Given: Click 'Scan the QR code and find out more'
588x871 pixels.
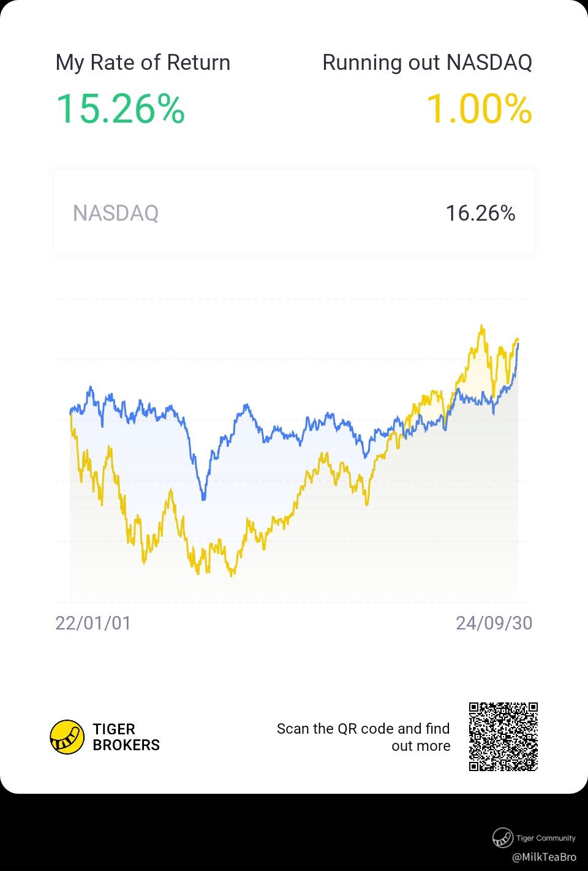Looking at the screenshot, I should (363, 737).
